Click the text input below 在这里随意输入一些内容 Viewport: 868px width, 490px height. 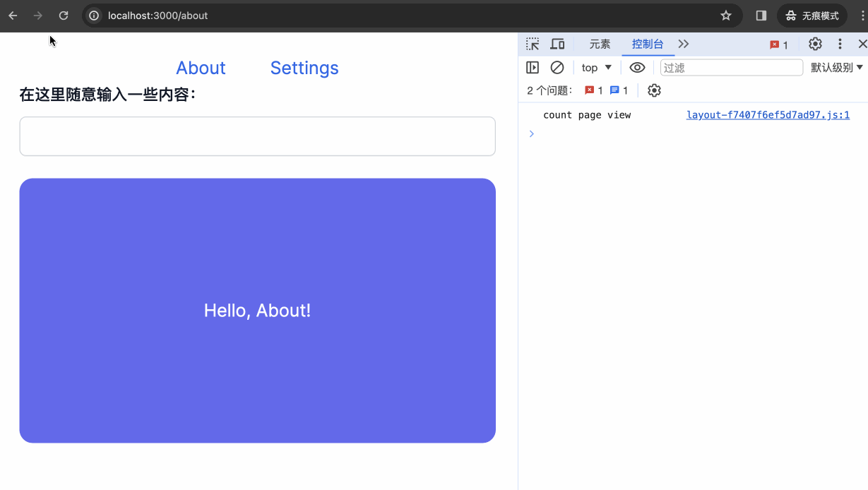(x=257, y=136)
